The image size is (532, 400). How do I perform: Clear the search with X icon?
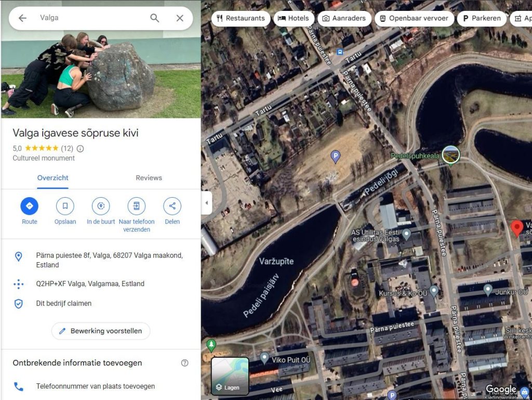[x=180, y=18]
